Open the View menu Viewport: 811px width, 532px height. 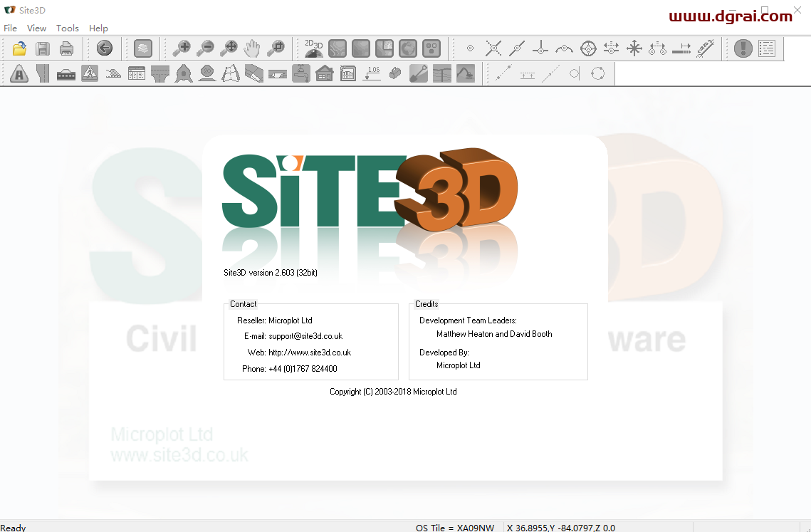click(x=37, y=28)
